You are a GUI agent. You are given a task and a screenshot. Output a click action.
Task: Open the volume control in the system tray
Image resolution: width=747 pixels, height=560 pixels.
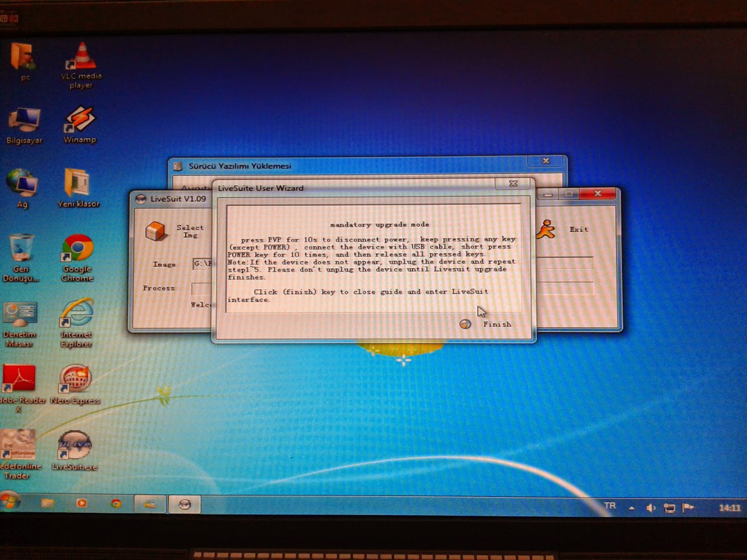point(650,508)
